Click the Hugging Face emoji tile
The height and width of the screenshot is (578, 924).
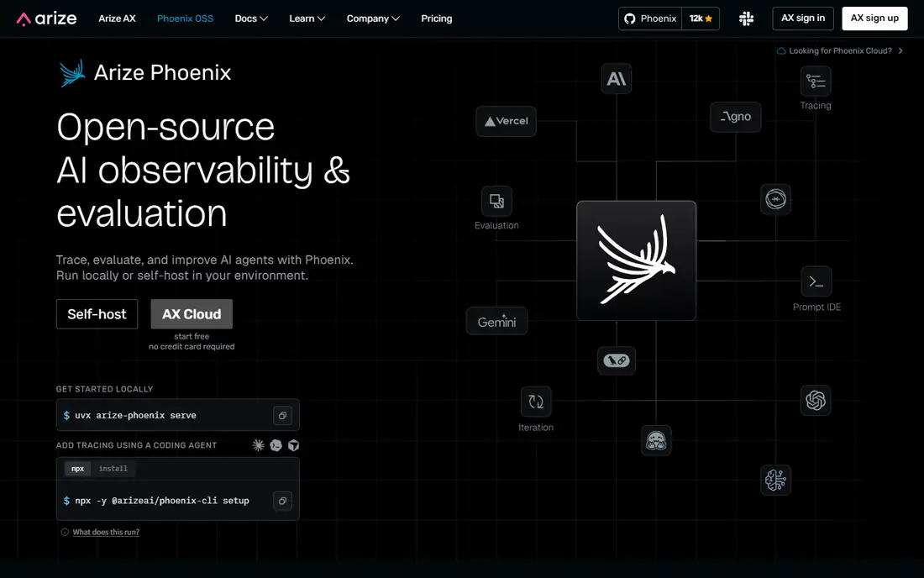(656, 440)
